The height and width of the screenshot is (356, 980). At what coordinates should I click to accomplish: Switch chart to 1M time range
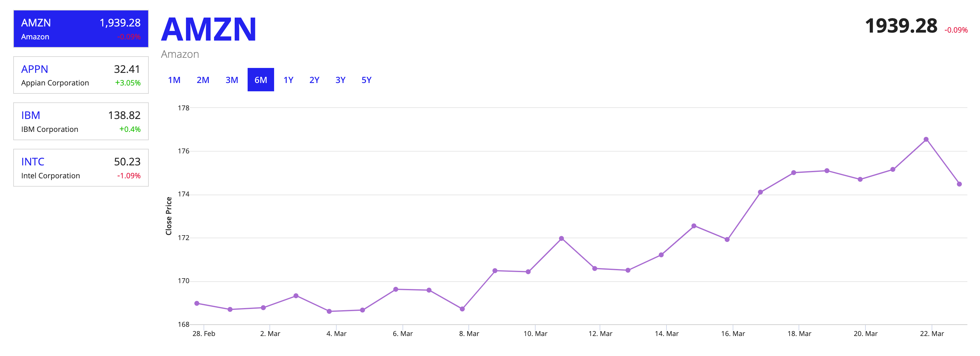(175, 80)
